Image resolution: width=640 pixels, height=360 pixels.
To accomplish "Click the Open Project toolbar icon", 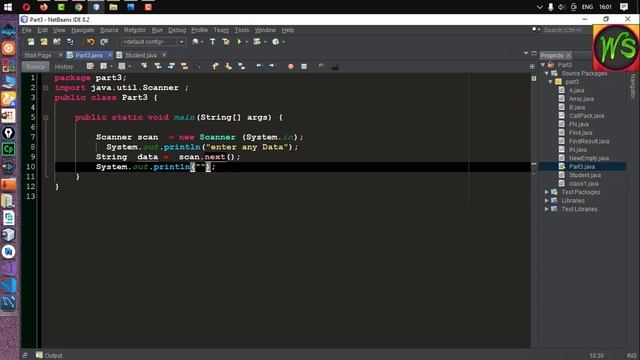I will click(57, 42).
